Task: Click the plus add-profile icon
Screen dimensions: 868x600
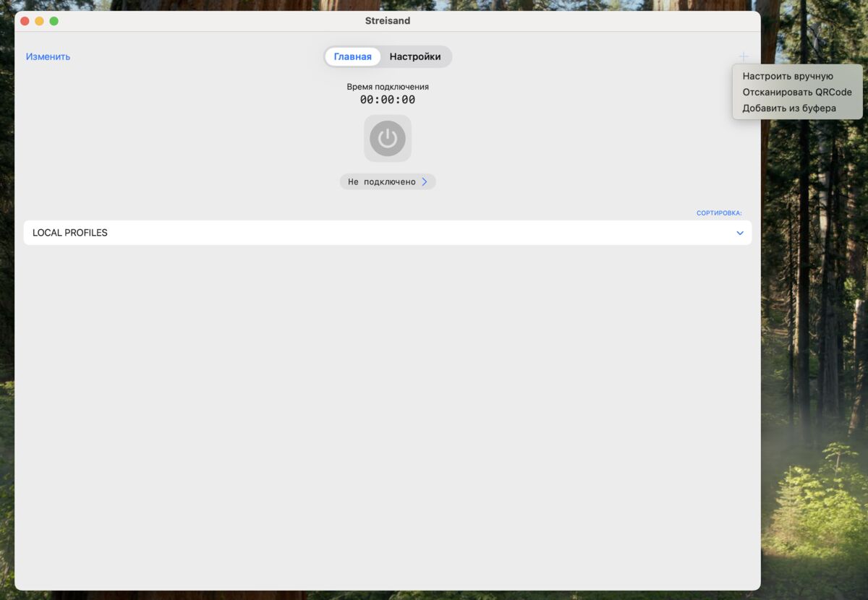Action: tap(743, 56)
